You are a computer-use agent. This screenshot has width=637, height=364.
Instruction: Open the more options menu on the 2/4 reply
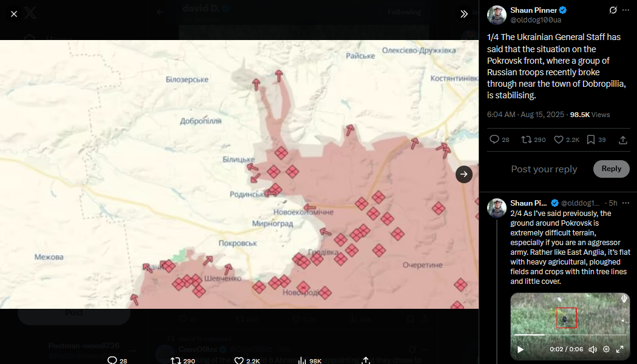(625, 203)
